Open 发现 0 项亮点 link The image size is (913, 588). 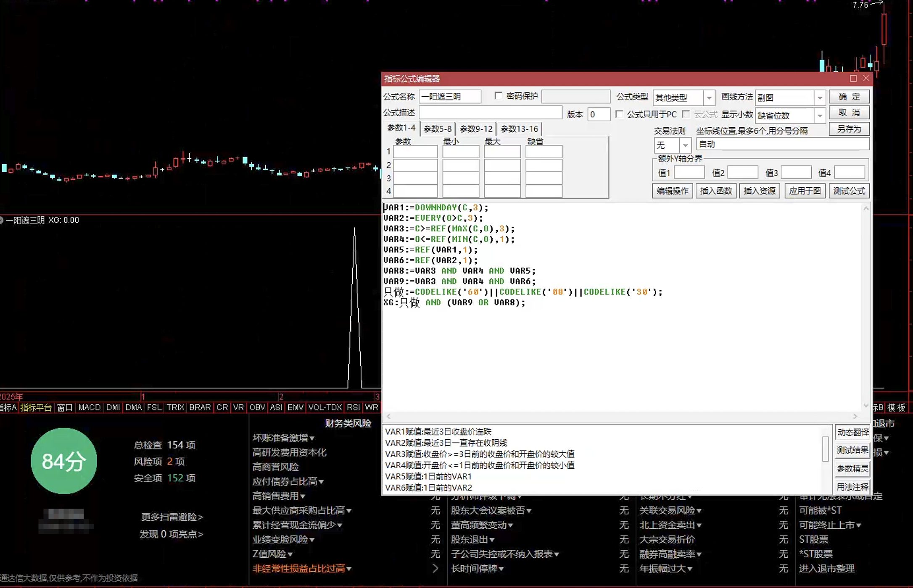tap(171, 534)
